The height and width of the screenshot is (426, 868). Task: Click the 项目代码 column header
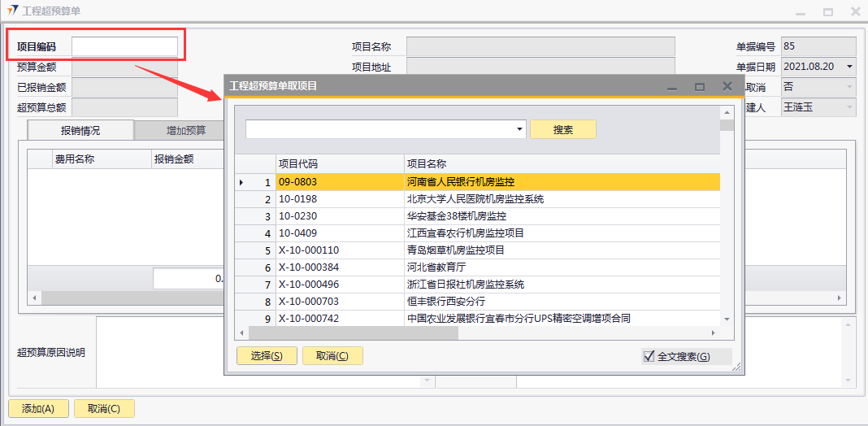point(297,164)
